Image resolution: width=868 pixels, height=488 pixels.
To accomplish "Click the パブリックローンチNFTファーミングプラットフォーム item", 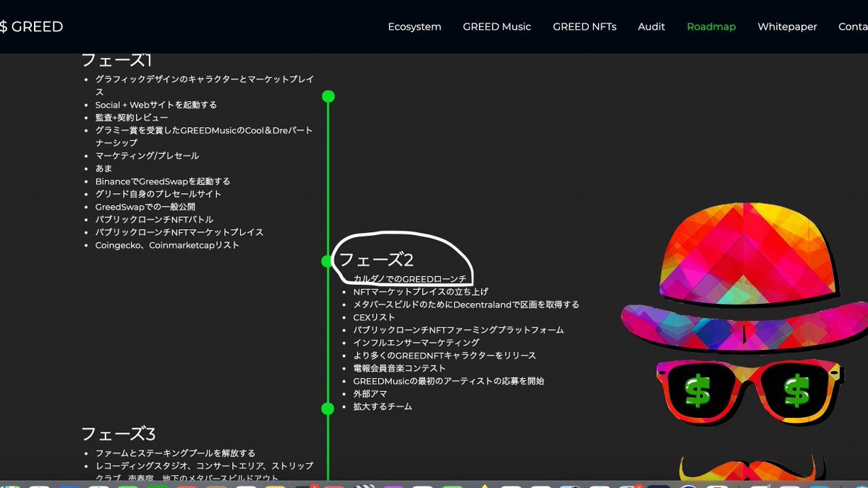I will (459, 330).
